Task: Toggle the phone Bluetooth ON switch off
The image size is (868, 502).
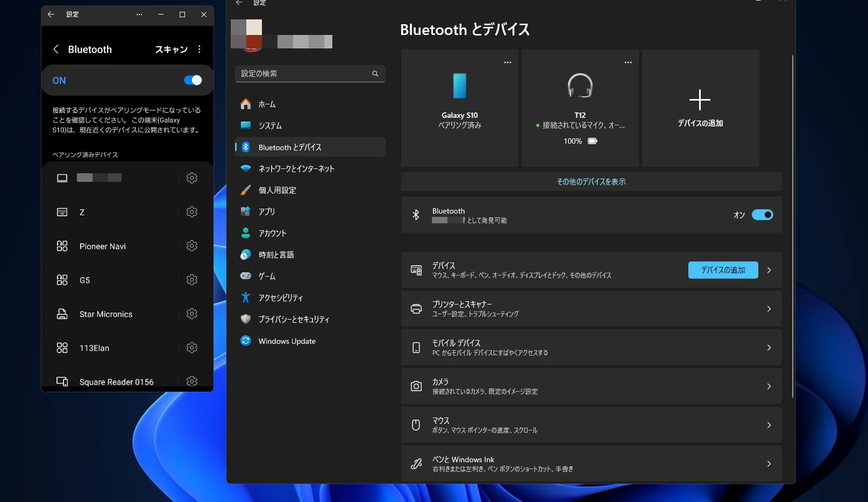Action: [193, 80]
